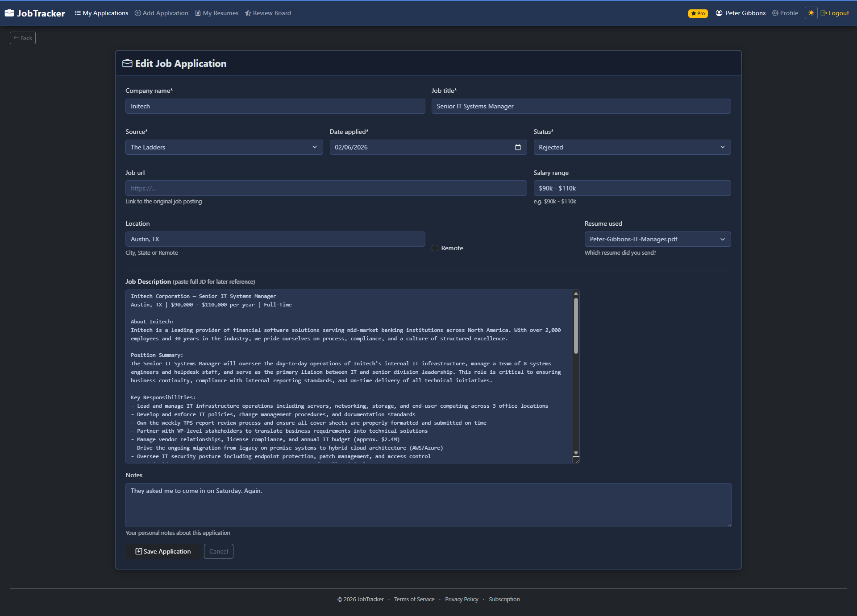Open the Privacy Policy link

click(462, 599)
